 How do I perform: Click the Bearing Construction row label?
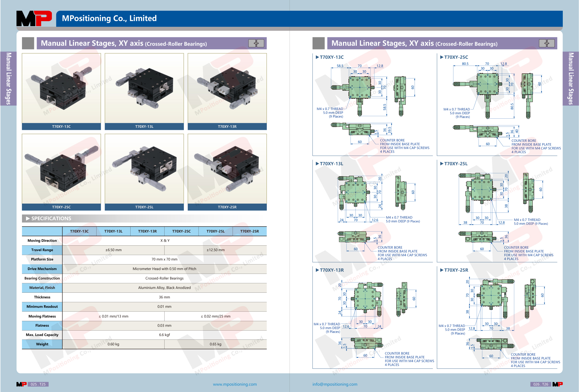(x=42, y=278)
